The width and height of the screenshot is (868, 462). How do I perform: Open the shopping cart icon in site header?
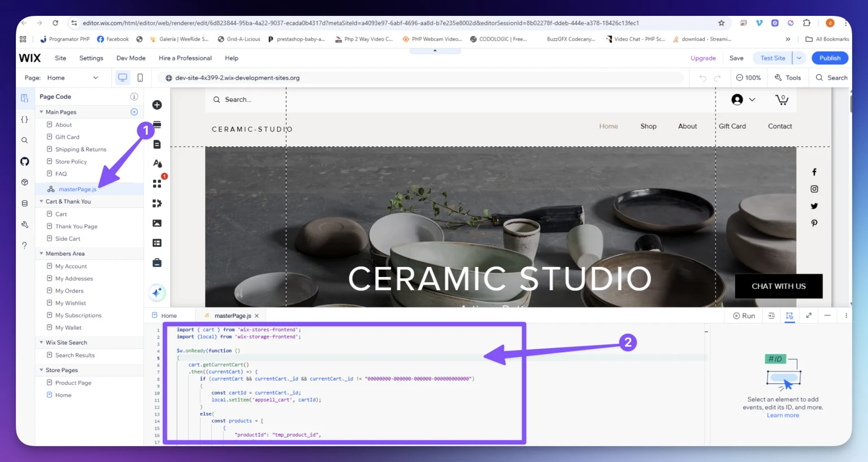(782, 100)
